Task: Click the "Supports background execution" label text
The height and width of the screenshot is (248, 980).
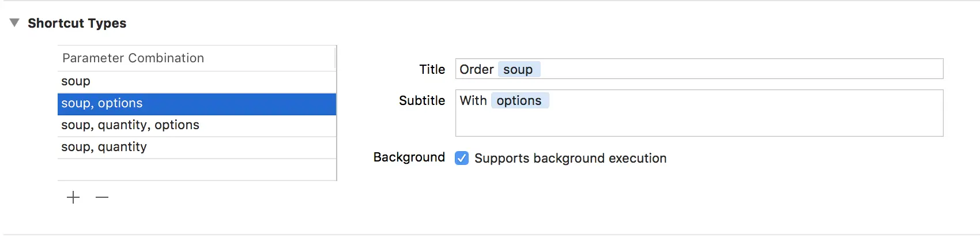Action: (x=570, y=159)
